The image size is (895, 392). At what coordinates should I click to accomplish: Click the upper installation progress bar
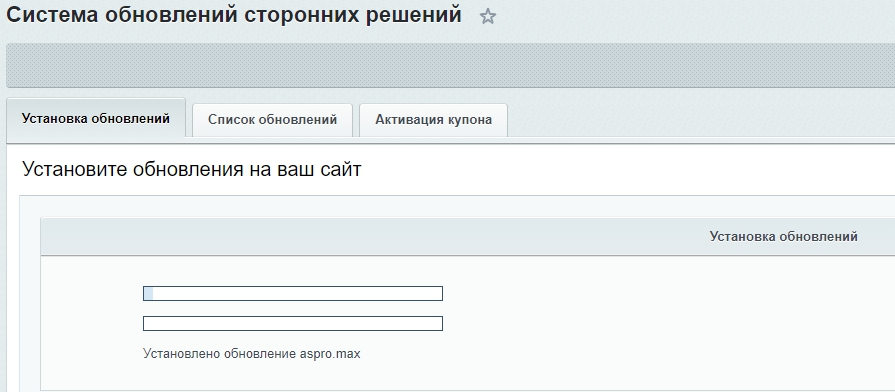pyautogui.click(x=293, y=293)
